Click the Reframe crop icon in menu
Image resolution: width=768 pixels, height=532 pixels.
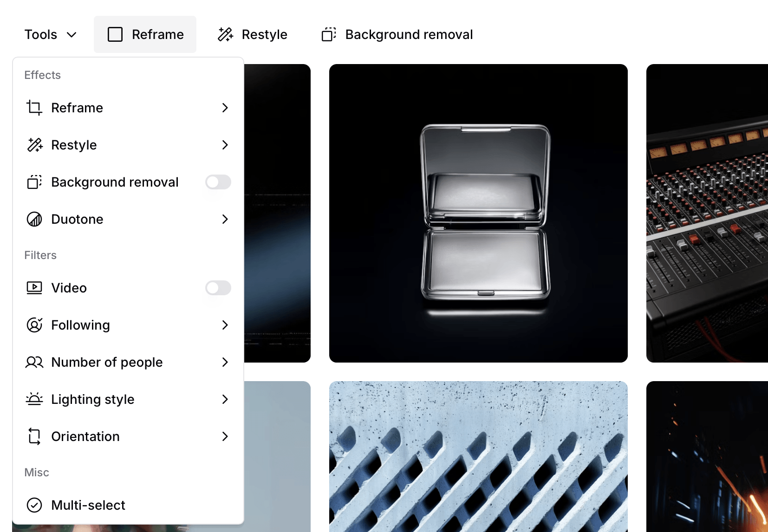[34, 108]
